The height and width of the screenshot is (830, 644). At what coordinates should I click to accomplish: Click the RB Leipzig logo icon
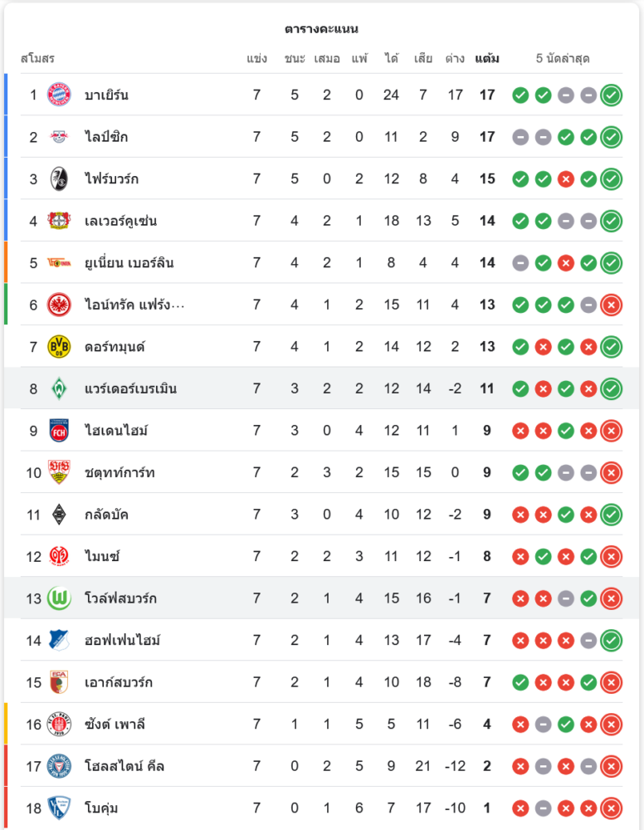point(59,137)
